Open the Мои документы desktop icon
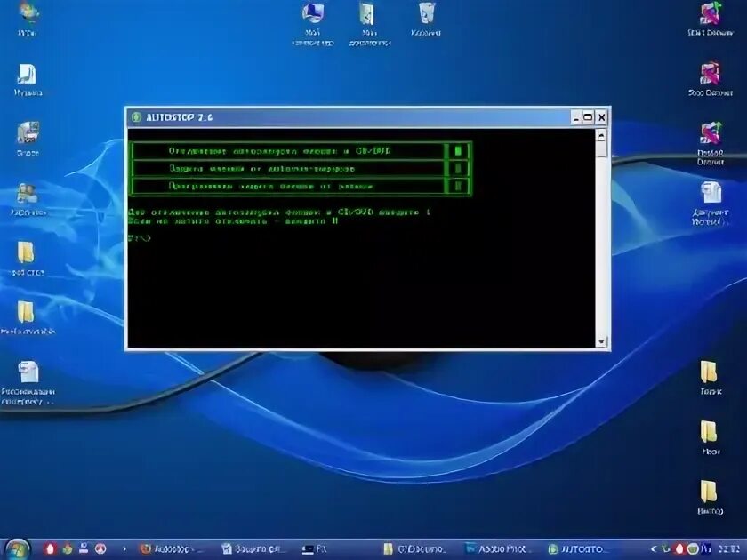 click(x=370, y=24)
